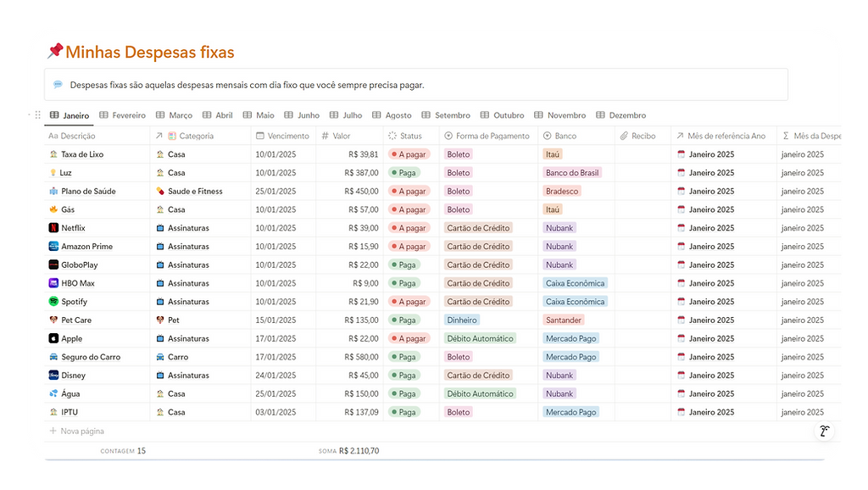Click the Spotify icon in the list
Viewport: 868px width, 490px height.
[x=53, y=302]
